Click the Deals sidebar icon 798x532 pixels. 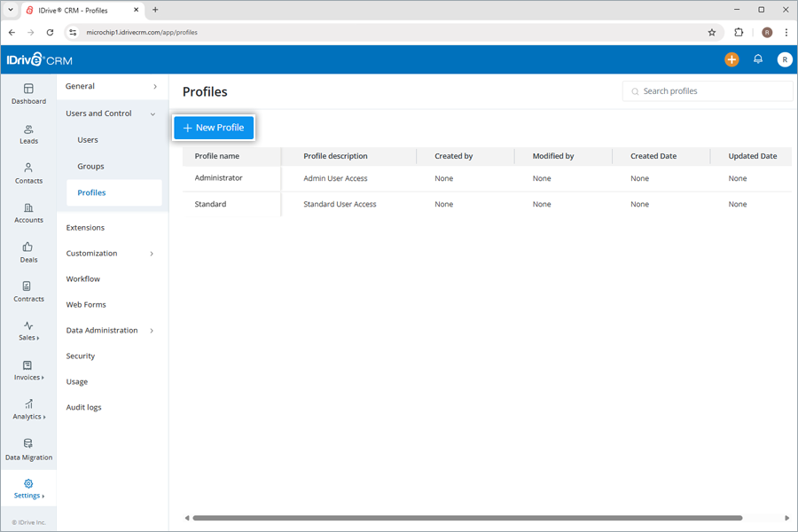[x=28, y=254]
